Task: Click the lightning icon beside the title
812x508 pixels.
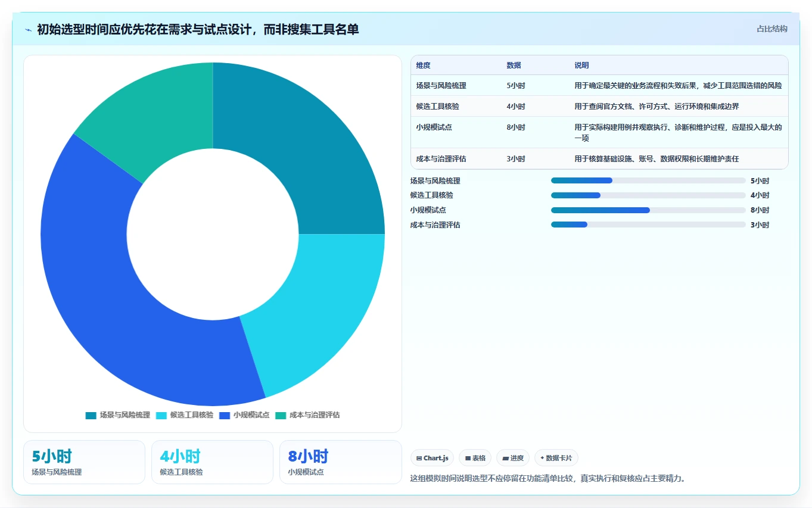Action: point(29,30)
